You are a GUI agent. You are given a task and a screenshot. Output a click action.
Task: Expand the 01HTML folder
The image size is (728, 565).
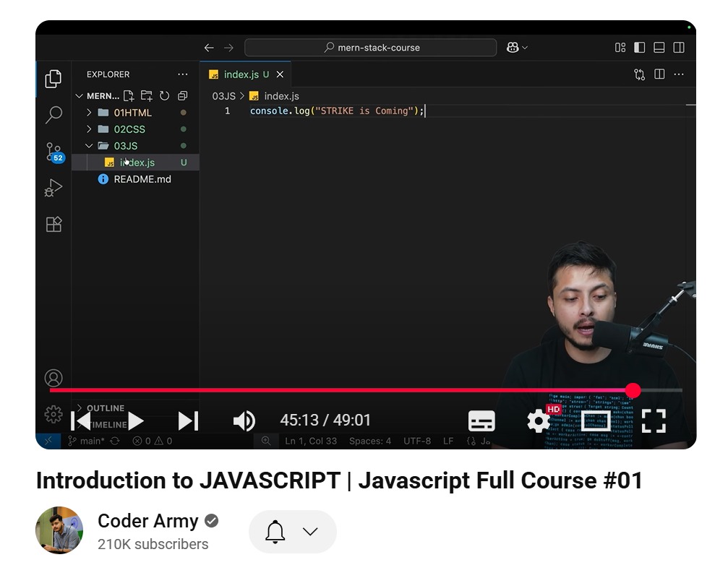[89, 113]
